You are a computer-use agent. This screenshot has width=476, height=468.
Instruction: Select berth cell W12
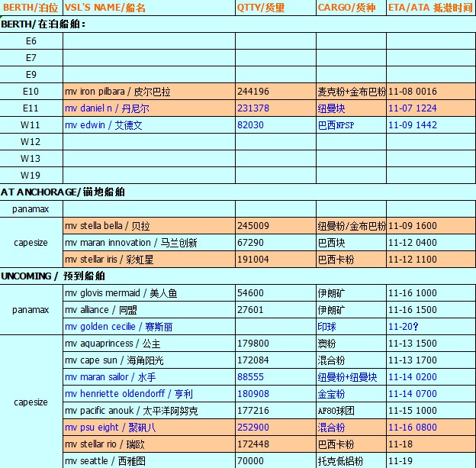click(31, 141)
